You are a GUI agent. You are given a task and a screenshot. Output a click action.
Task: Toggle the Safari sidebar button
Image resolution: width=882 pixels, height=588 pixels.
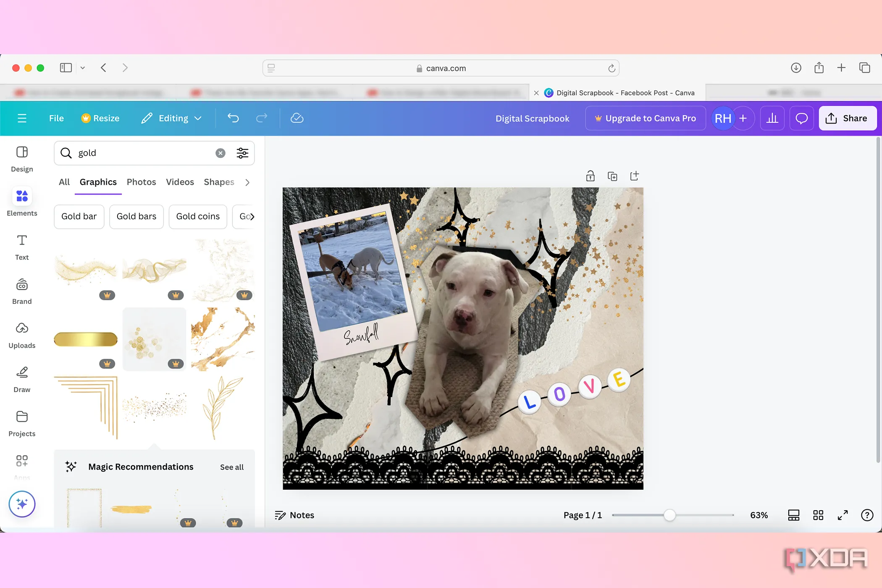click(66, 68)
